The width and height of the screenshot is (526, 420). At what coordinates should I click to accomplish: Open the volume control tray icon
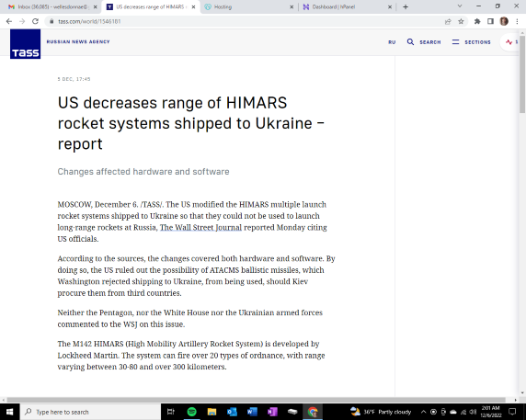point(473,412)
